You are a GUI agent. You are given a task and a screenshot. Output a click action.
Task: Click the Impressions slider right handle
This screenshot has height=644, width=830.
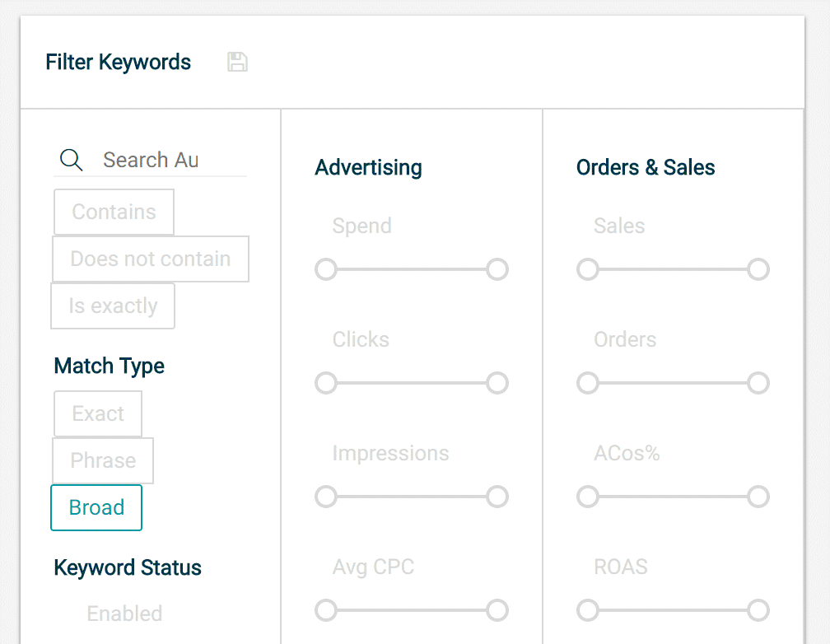[x=497, y=497]
